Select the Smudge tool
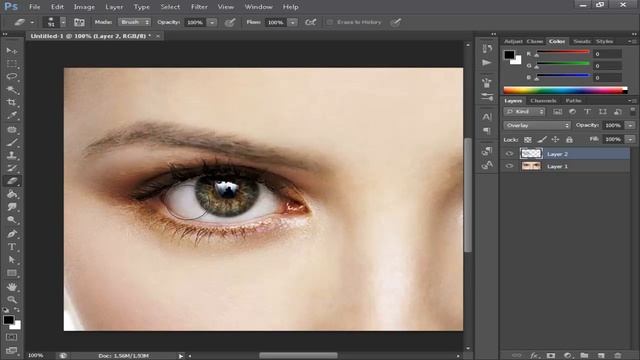The image size is (640, 360). click(x=12, y=207)
